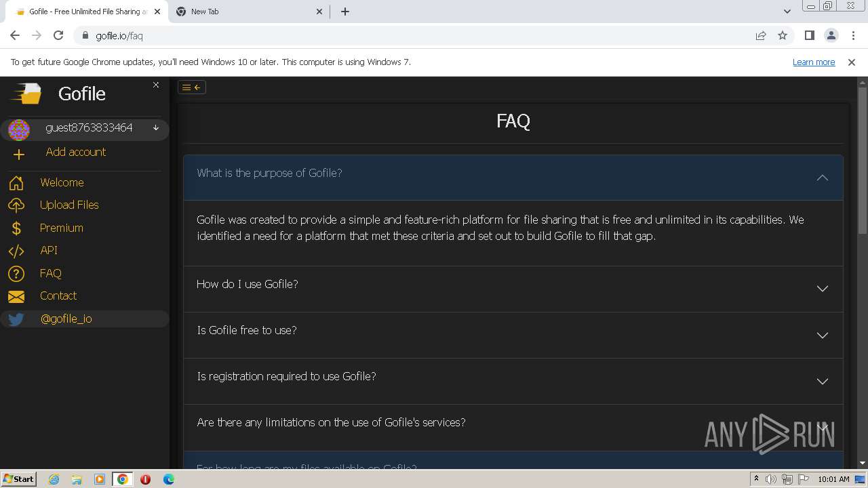868x488 pixels.
Task: Switch to the New Tab tab
Action: coord(248,12)
